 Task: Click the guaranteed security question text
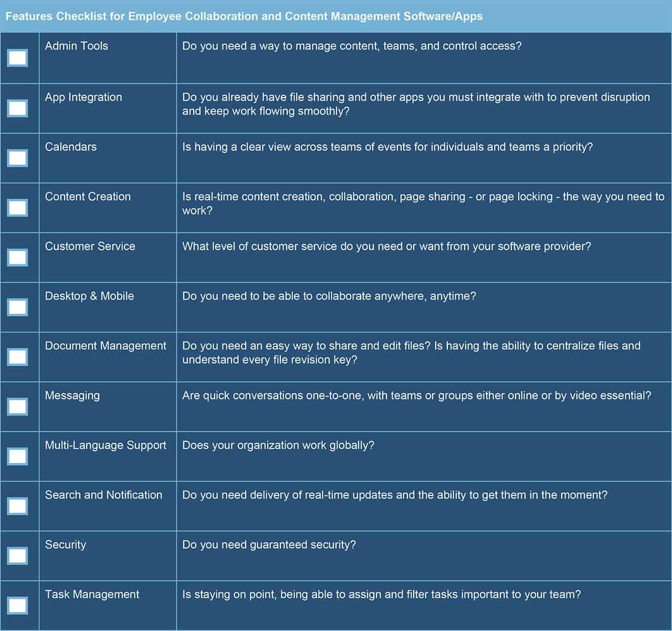coord(269,545)
